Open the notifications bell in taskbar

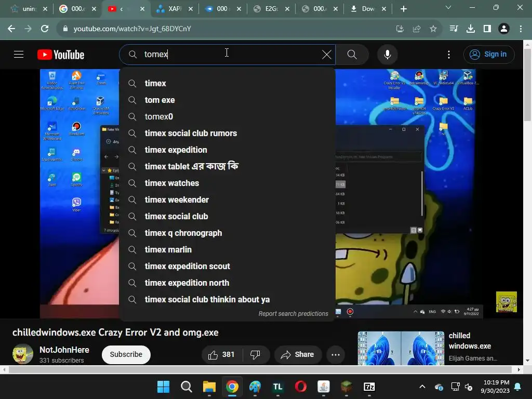click(x=518, y=387)
